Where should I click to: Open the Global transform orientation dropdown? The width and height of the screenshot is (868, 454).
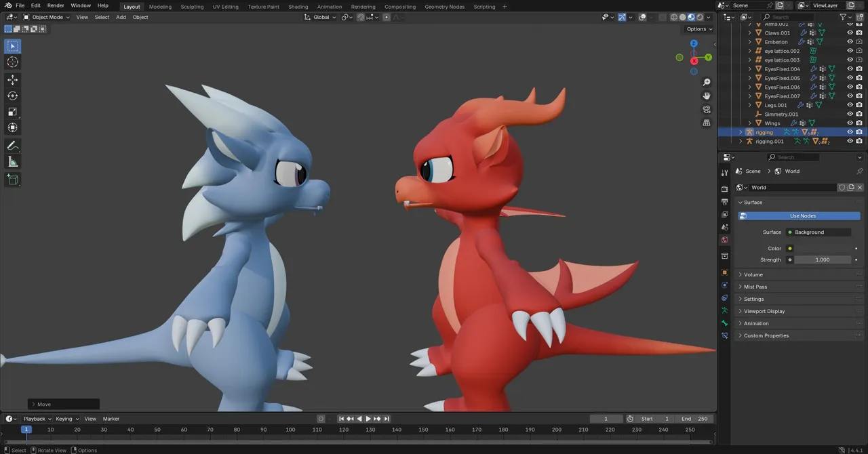pos(319,17)
